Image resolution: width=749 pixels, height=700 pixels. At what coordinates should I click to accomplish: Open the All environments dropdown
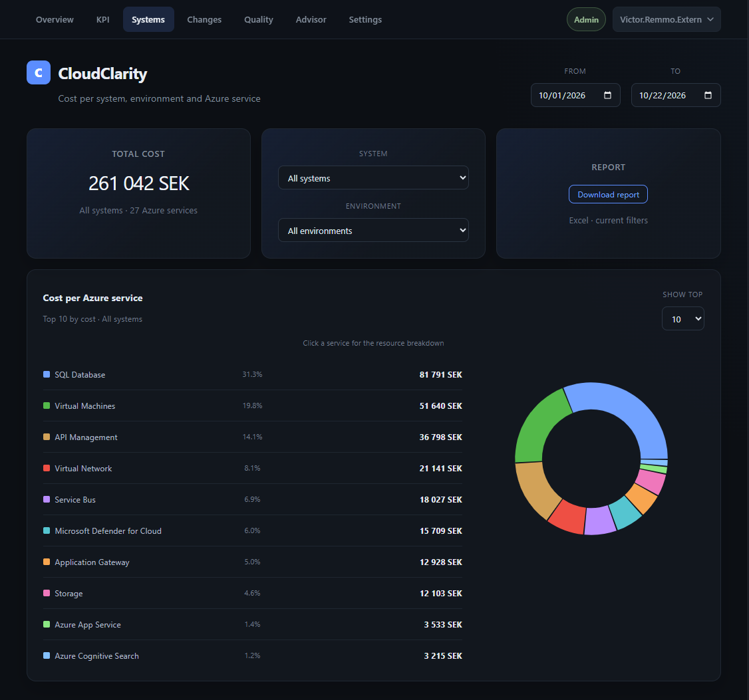pyautogui.click(x=373, y=230)
